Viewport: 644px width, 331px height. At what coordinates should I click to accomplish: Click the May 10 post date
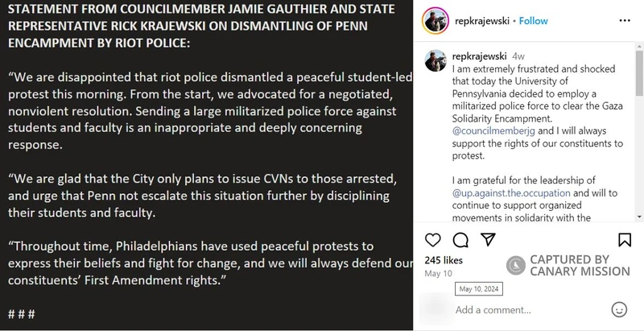438,274
